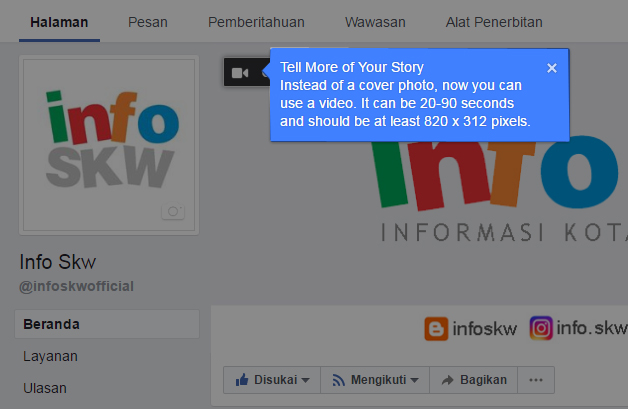Click the large info logo in cover photo
The image size is (628, 409).
[495, 173]
